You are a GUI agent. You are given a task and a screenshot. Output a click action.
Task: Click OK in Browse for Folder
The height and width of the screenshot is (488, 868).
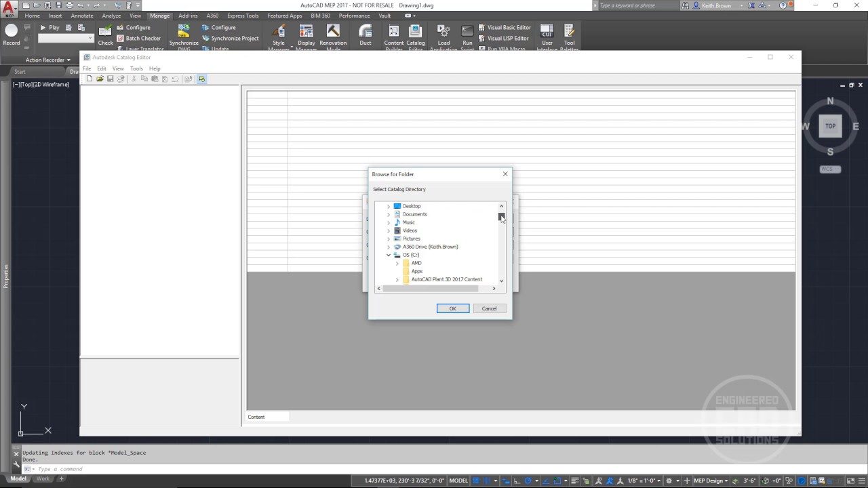pos(453,308)
